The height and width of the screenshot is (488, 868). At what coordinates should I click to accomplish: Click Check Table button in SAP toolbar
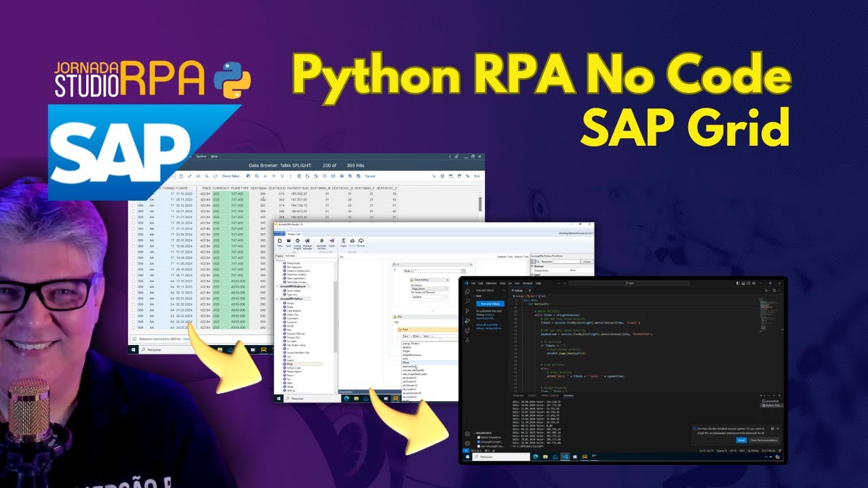coord(231,176)
